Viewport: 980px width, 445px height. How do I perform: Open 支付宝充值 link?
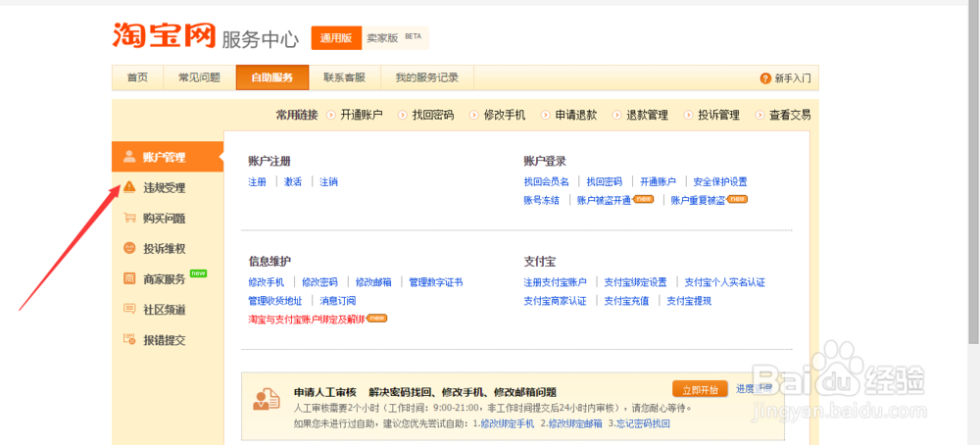point(627,301)
